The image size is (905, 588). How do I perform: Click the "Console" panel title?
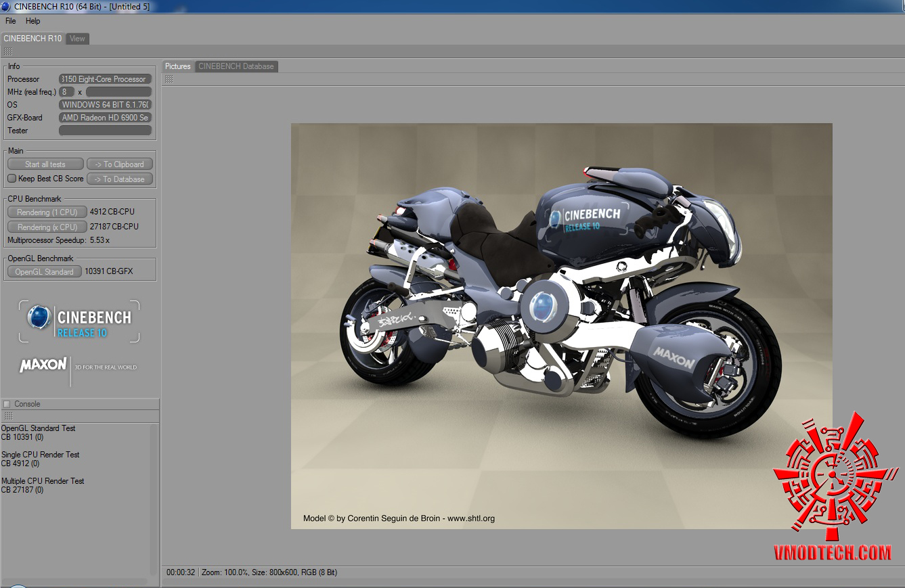click(28, 404)
